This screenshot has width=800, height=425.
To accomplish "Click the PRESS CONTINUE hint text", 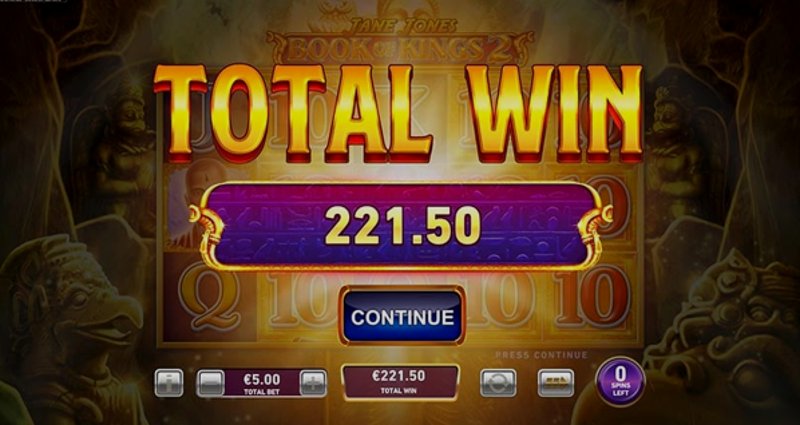I will pos(541,355).
